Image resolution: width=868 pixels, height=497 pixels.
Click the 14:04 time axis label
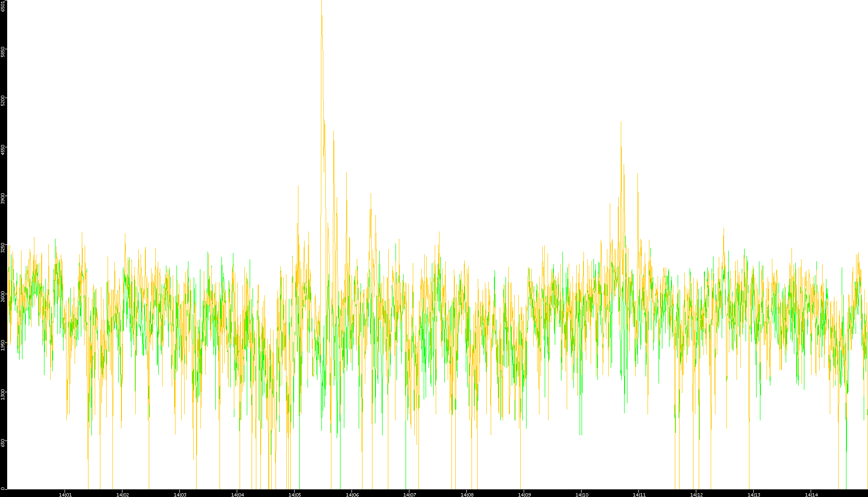[x=237, y=494]
